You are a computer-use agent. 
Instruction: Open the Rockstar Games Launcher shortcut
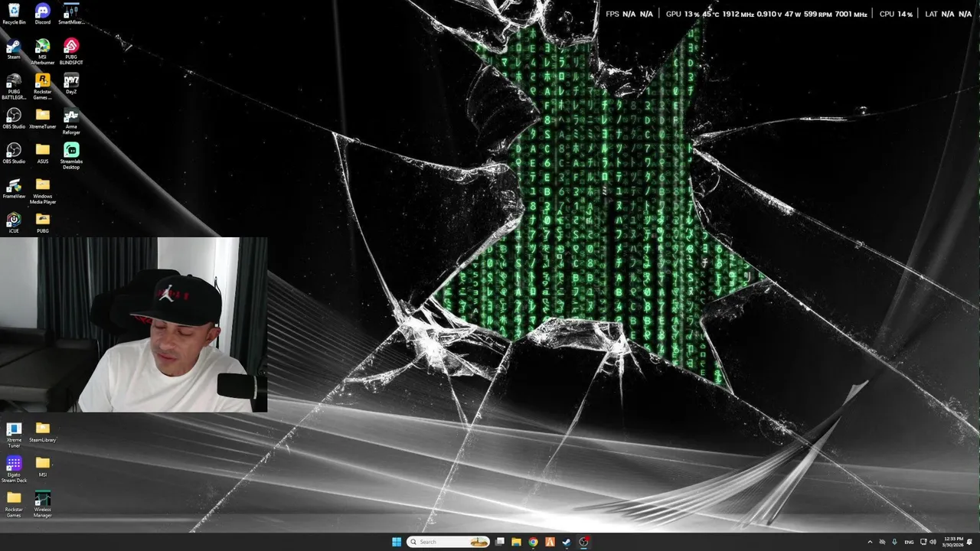[43, 86]
